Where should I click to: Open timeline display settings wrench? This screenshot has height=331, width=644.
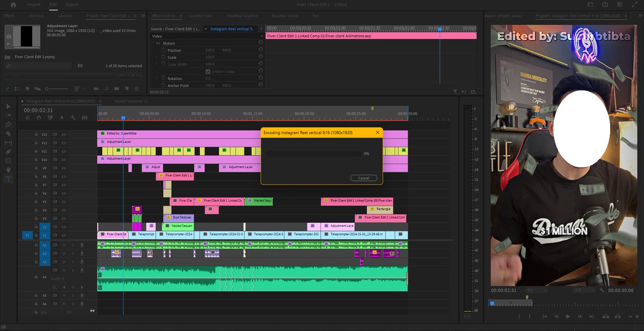click(73, 118)
